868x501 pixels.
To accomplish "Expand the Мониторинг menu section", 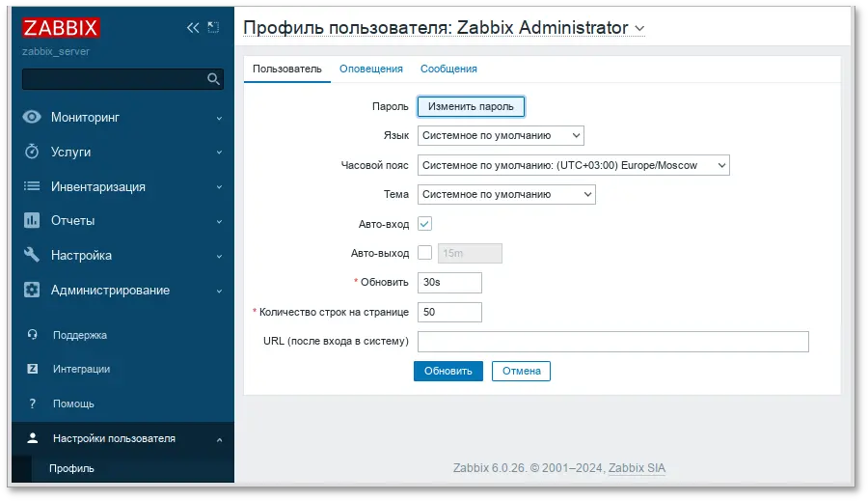I will (x=219, y=118).
